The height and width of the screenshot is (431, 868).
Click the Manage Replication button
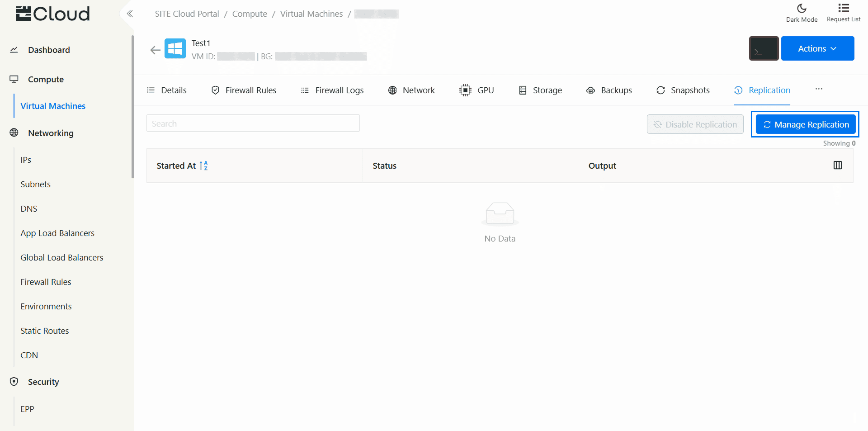coord(806,124)
